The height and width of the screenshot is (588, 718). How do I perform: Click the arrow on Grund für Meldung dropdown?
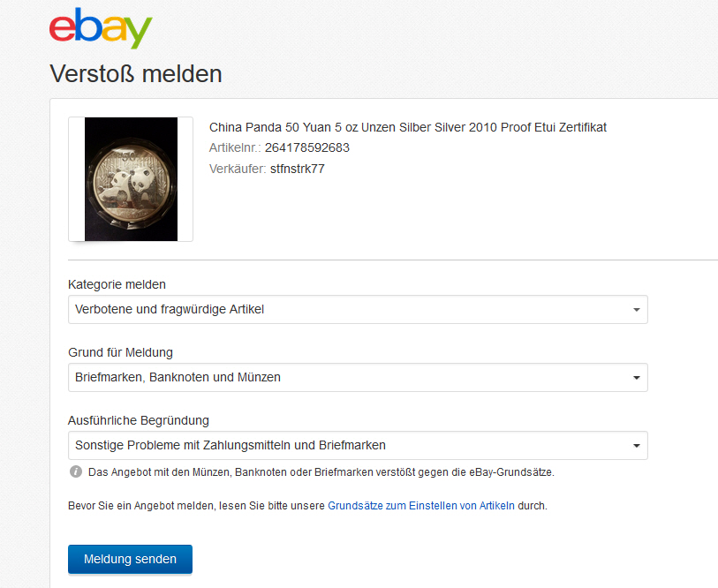pyautogui.click(x=636, y=378)
